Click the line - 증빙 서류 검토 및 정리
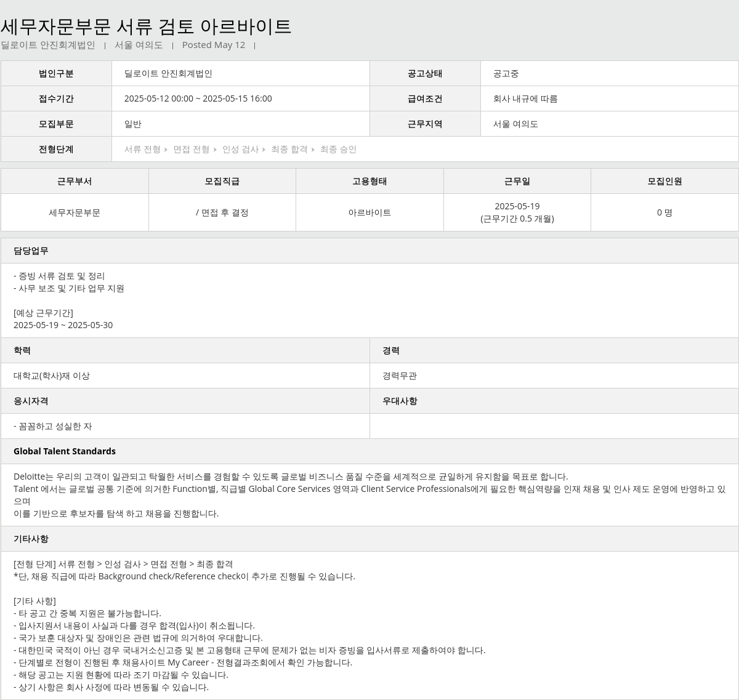 point(59,276)
